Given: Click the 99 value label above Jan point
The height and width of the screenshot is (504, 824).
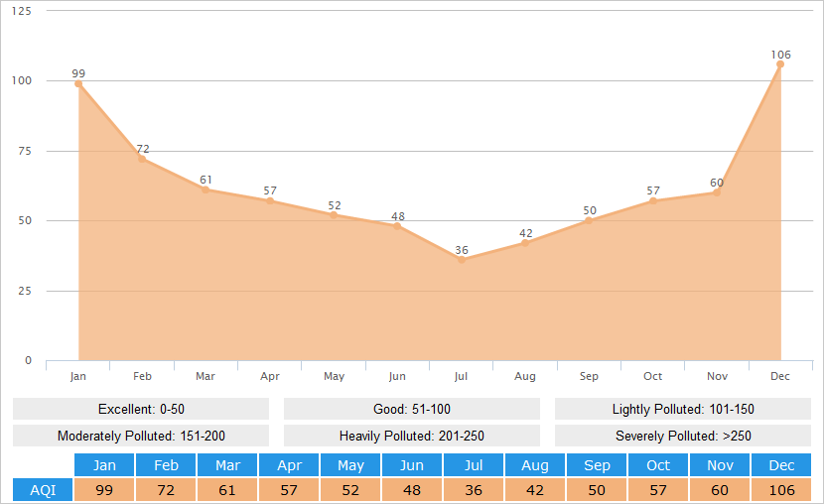Looking at the screenshot, I should tap(78, 73).
